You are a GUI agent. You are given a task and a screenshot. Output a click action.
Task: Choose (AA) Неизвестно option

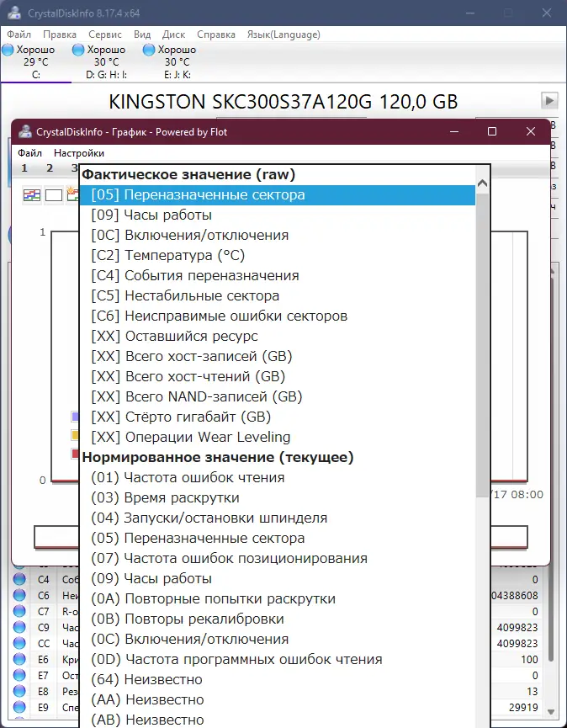click(x=278, y=699)
